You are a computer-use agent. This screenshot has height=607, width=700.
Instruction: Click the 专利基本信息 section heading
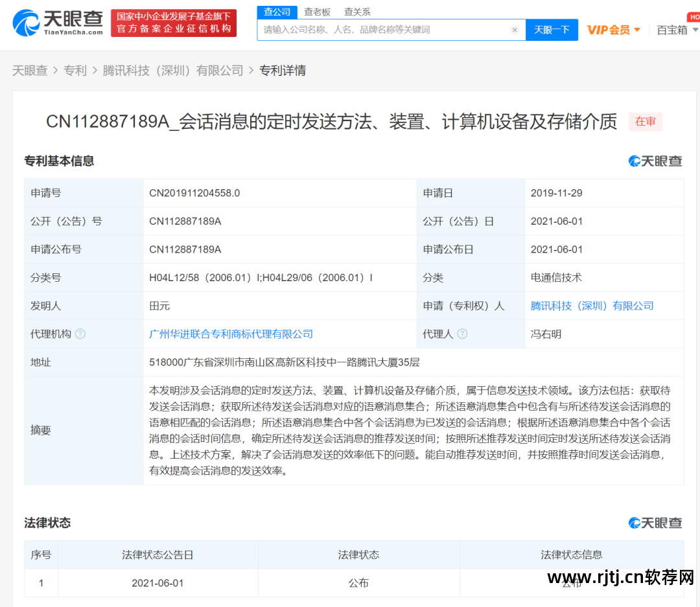[x=59, y=161]
